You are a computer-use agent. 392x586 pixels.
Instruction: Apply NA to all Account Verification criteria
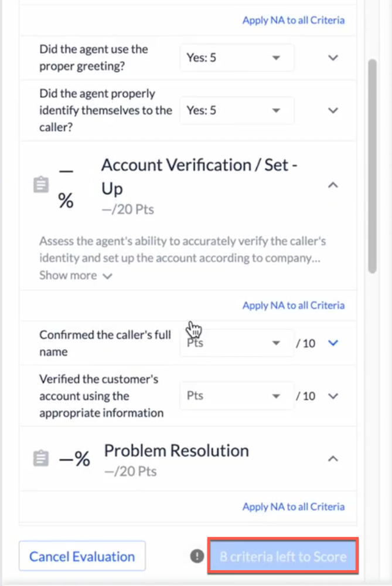point(293,305)
